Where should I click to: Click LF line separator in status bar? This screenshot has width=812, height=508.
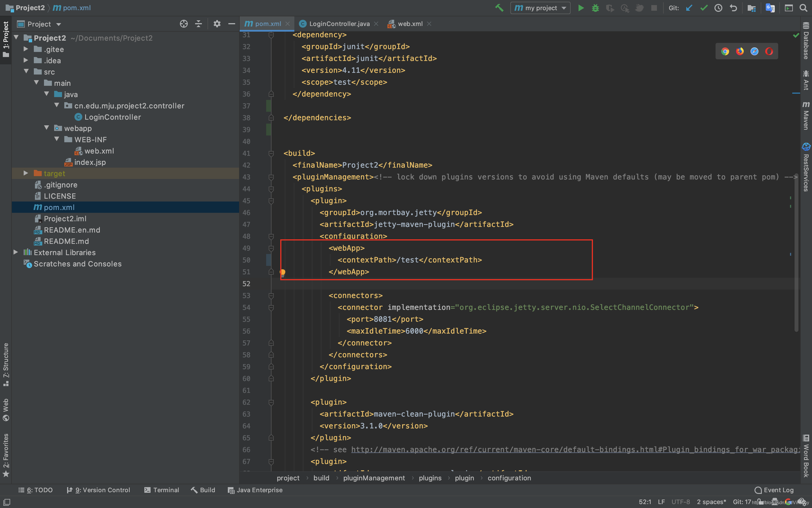661,502
